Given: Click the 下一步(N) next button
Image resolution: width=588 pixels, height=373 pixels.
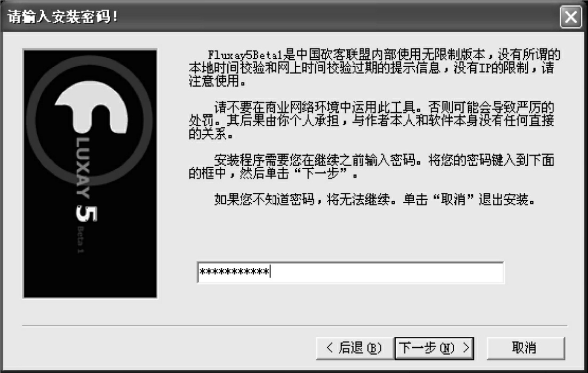Looking at the screenshot, I should [x=434, y=348].
